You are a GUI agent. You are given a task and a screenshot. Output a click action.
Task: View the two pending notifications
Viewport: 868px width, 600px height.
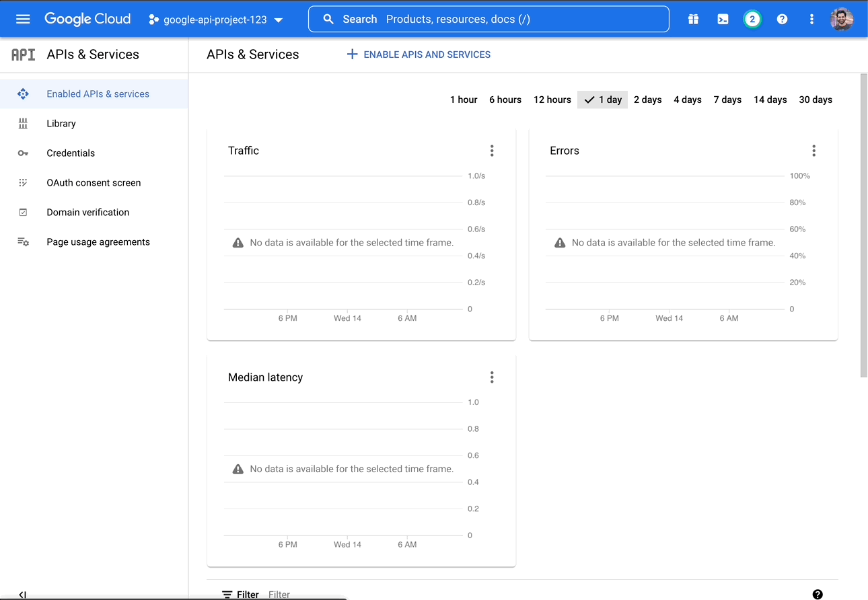(752, 19)
